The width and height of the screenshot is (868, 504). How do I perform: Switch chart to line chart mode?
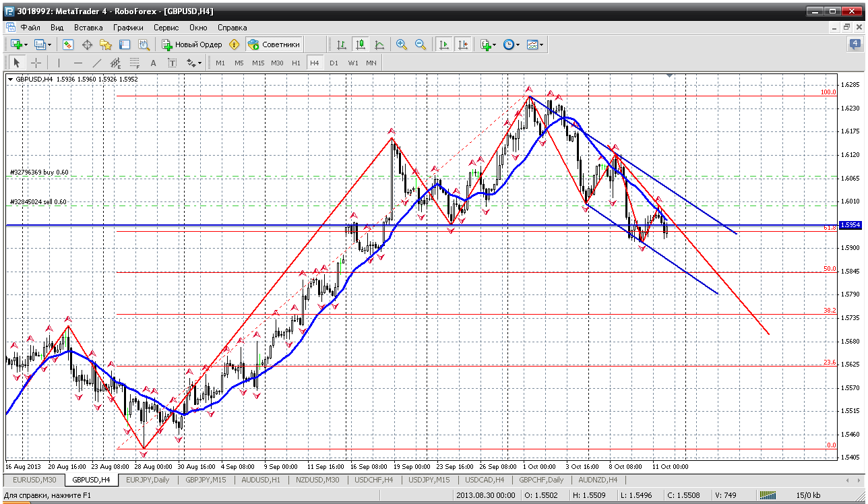coord(379,44)
